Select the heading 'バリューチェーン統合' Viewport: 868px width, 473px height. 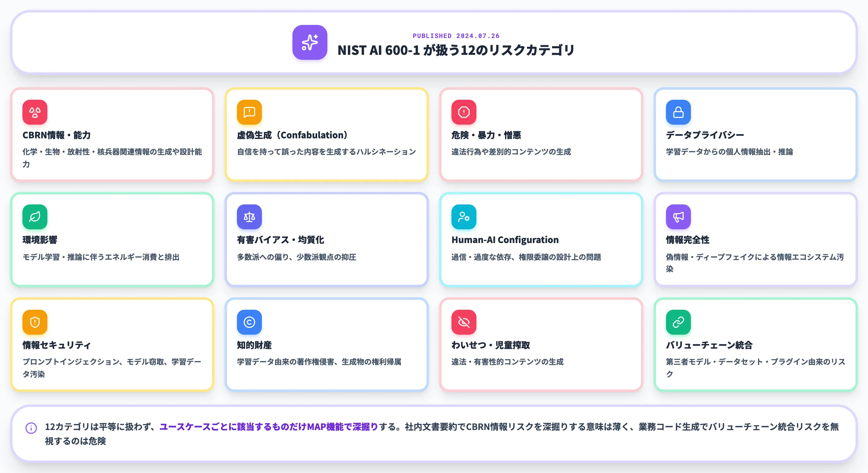click(x=709, y=345)
